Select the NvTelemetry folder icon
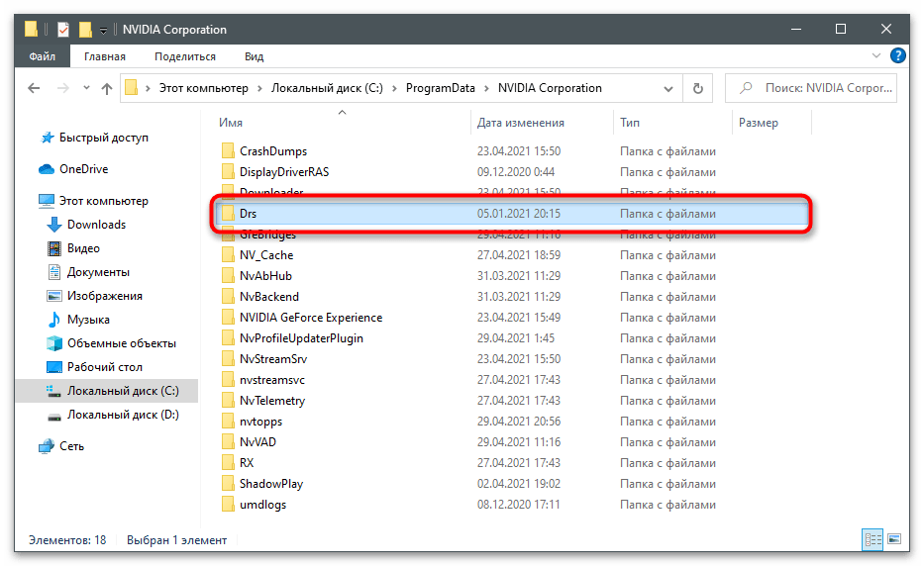 (228, 400)
